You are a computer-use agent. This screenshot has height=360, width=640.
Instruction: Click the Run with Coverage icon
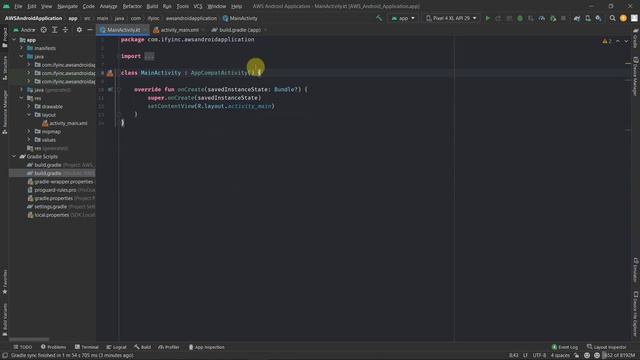click(x=531, y=18)
